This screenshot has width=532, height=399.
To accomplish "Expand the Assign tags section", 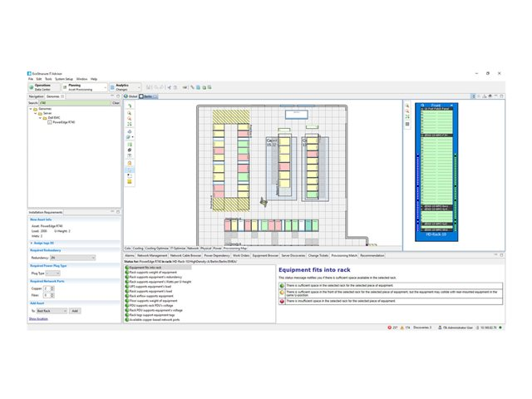I will tap(31, 243).
